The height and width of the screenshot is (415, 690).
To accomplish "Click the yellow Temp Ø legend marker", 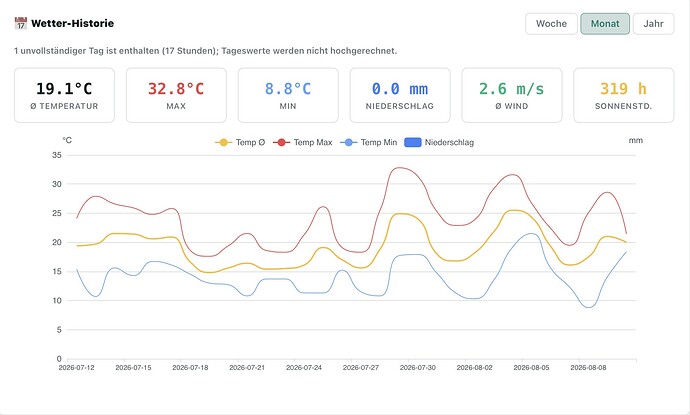I will click(224, 142).
